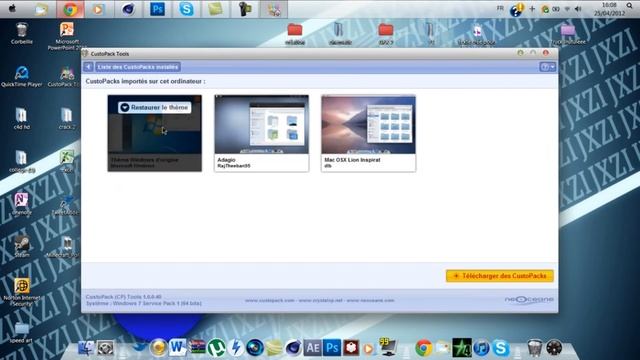Open the Steam desktop shortcut
This screenshot has height=360, width=640.
pyautogui.click(x=22, y=247)
